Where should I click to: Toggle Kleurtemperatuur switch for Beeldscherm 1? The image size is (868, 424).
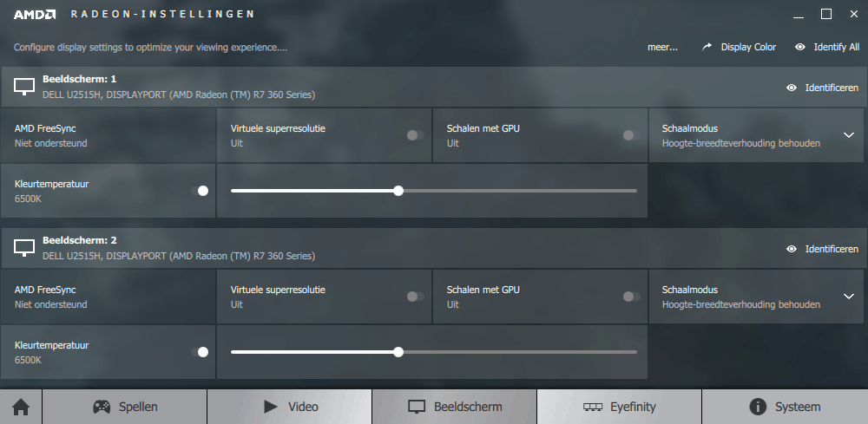(200, 191)
